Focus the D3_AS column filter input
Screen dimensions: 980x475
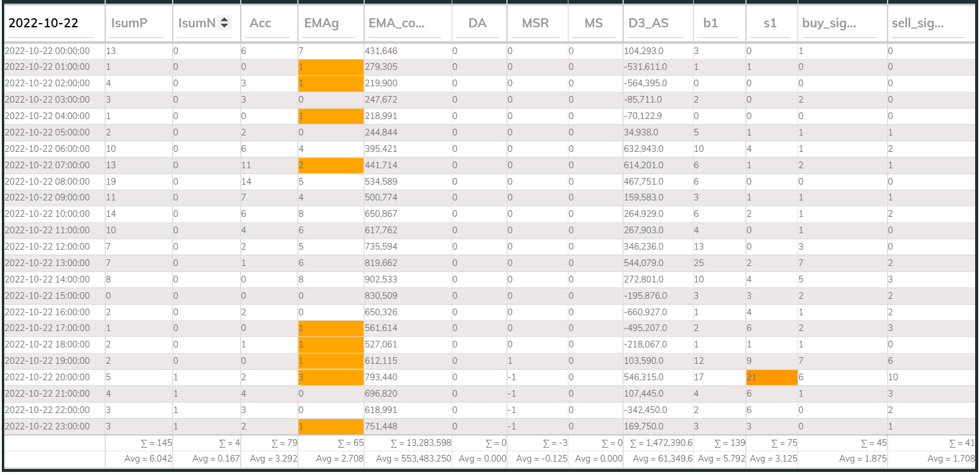[x=657, y=23]
